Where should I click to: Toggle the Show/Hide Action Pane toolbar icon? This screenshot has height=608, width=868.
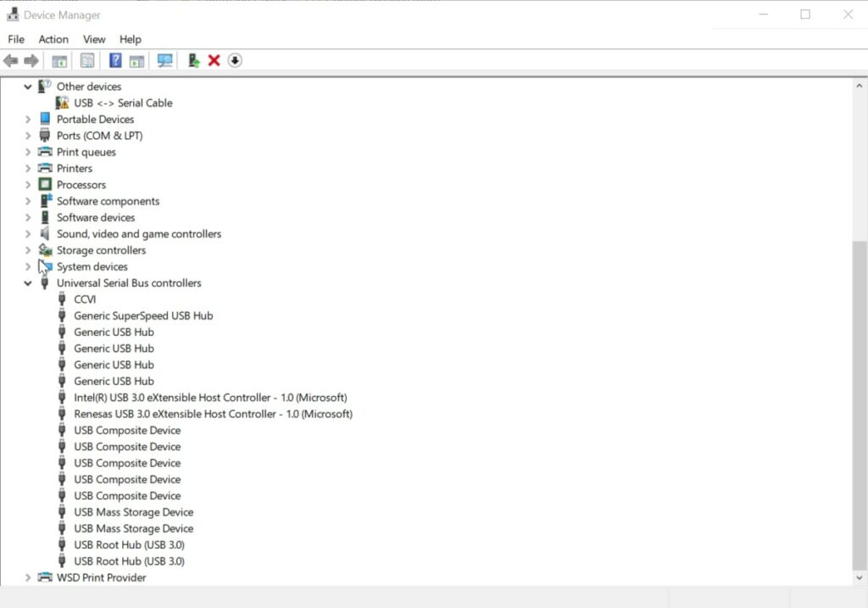click(136, 60)
